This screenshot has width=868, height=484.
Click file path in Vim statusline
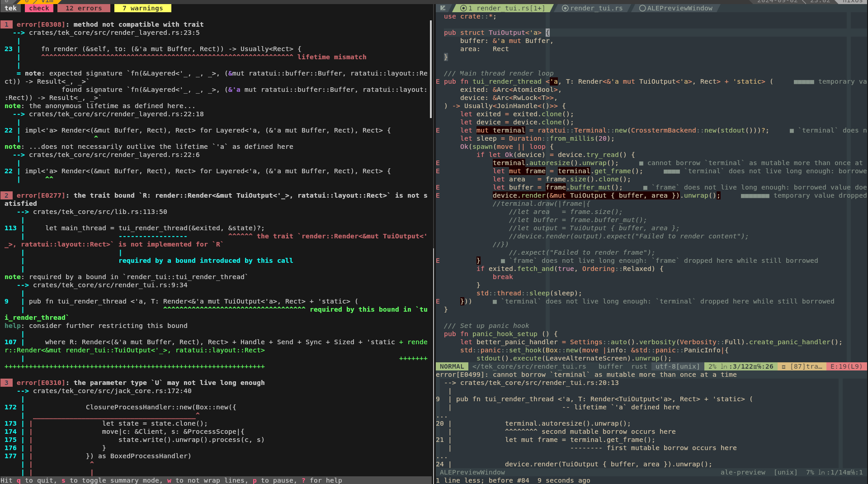point(529,366)
